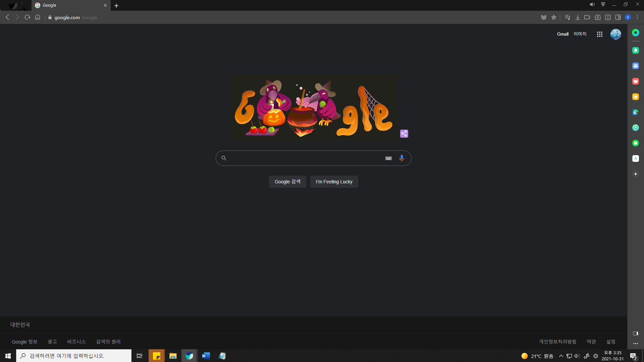Screen dimensions: 644x362
Task: Click the magnifier icon in the search box
Action: tap(224, 158)
